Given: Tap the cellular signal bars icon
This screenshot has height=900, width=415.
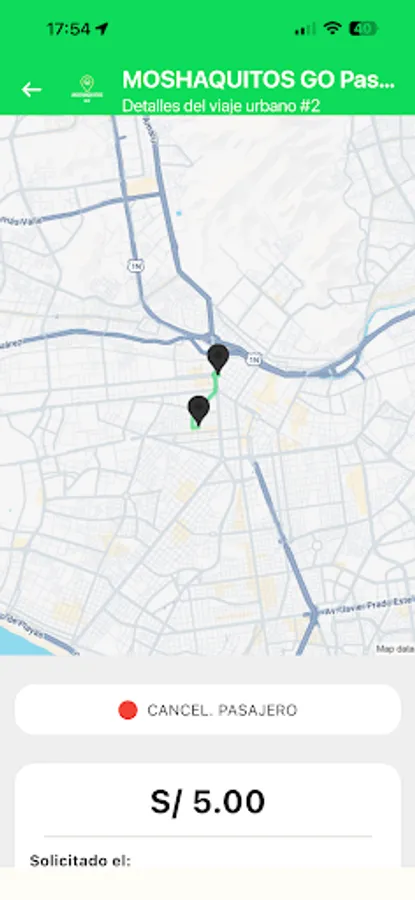Looking at the screenshot, I should pyautogui.click(x=305, y=29).
